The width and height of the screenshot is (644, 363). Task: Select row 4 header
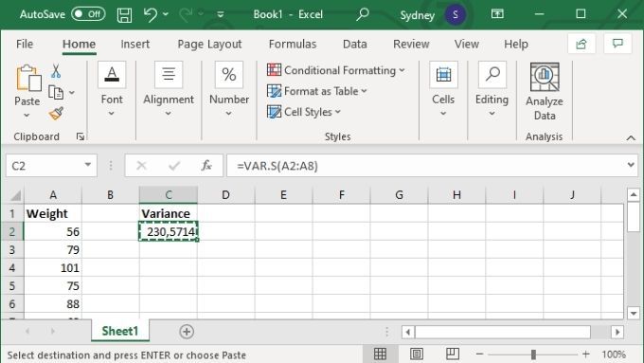[12, 268]
